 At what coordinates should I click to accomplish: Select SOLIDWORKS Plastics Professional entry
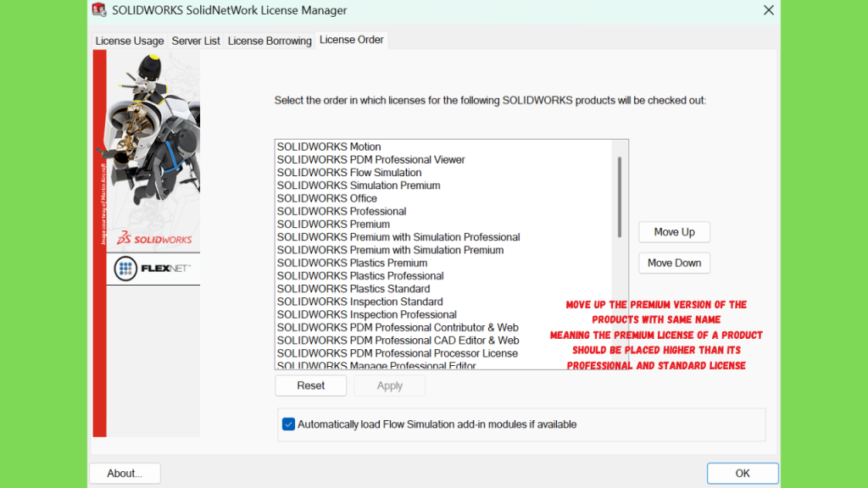pos(443,275)
